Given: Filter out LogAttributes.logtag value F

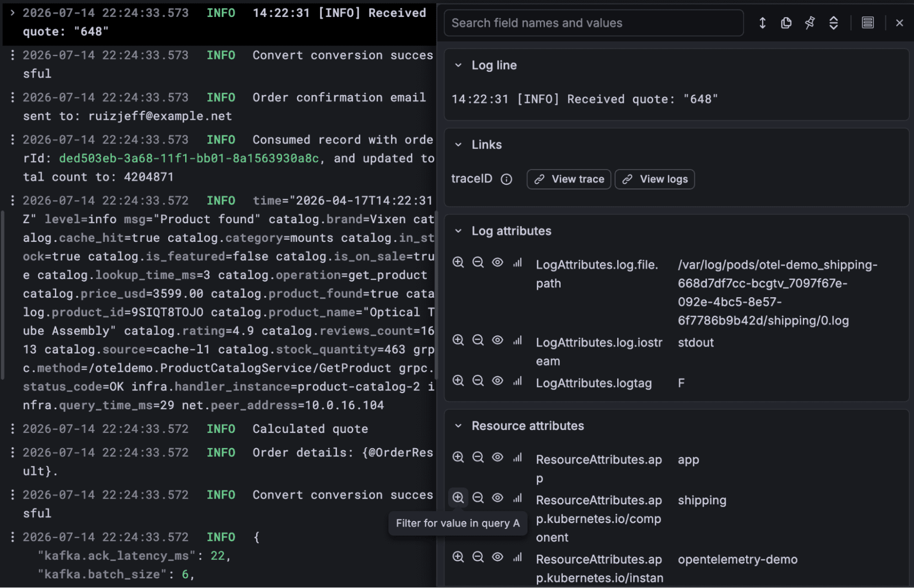Looking at the screenshot, I should tap(478, 381).
